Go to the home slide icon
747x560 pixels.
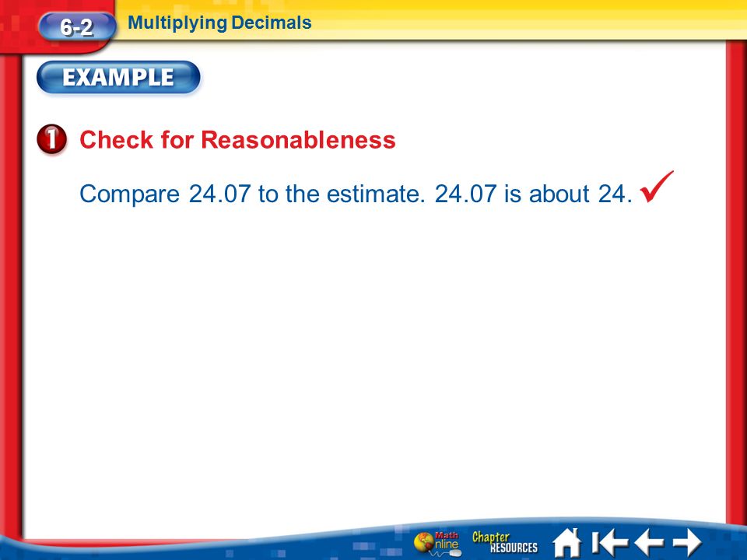(567, 542)
